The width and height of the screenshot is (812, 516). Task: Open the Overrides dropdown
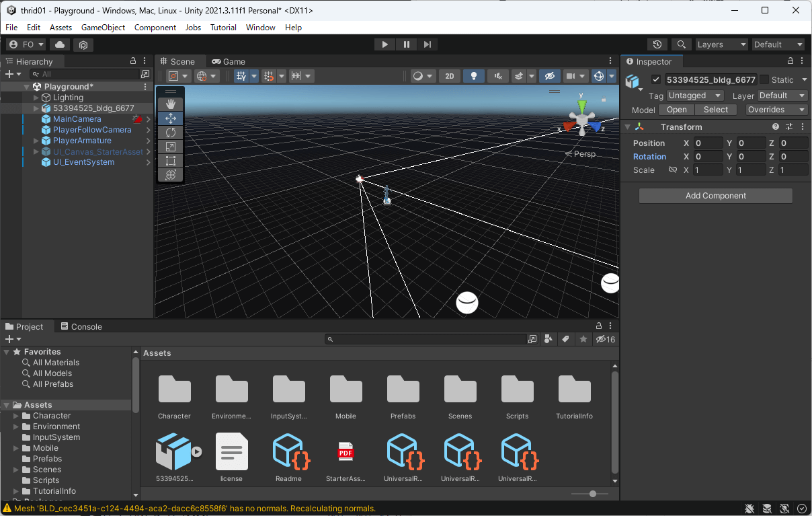(x=776, y=110)
